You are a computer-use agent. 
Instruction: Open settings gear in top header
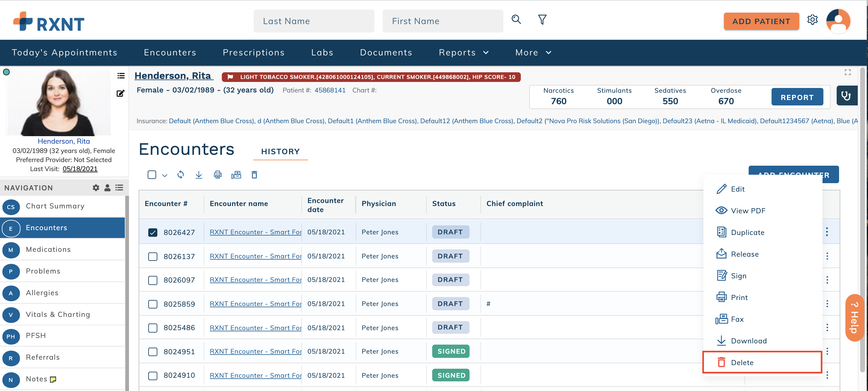812,20
